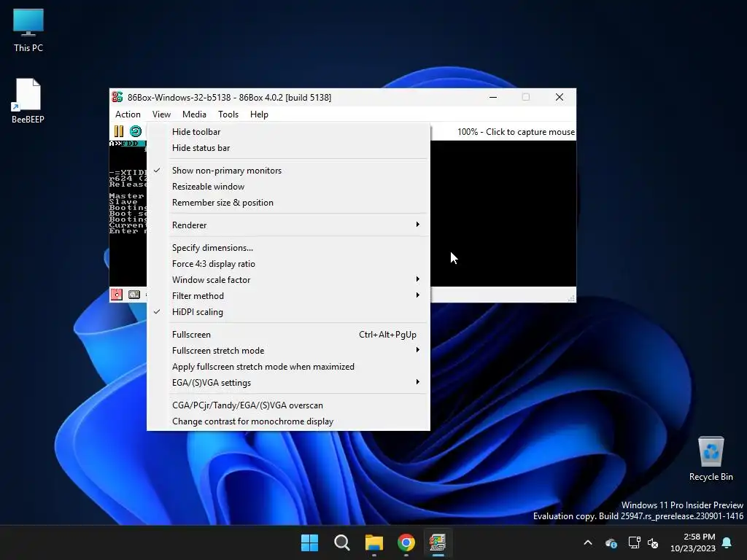This screenshot has height=560, width=747.
Task: Click the 86Box title bar app icon
Action: 117,97
